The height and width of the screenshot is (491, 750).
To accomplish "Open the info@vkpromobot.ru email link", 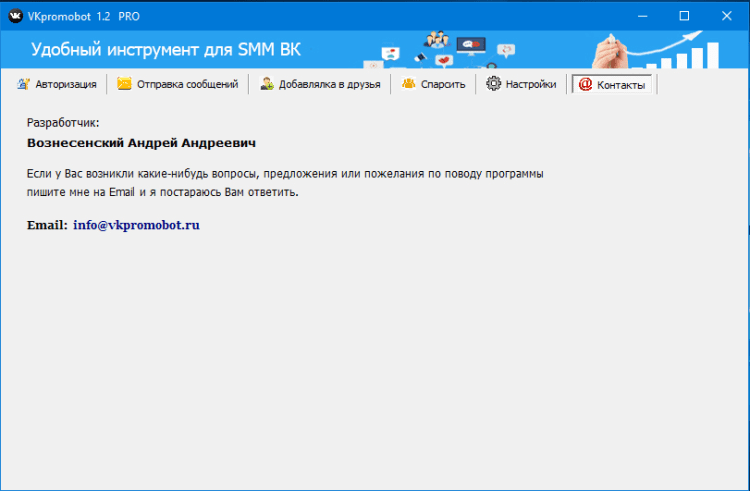I will [136, 225].
